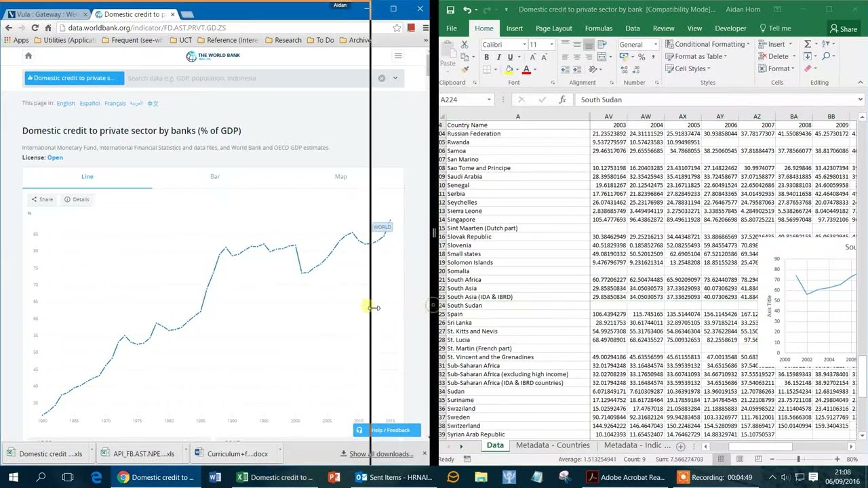Select the Bar chart tab
The width and height of the screenshot is (868, 488).
[x=215, y=176]
